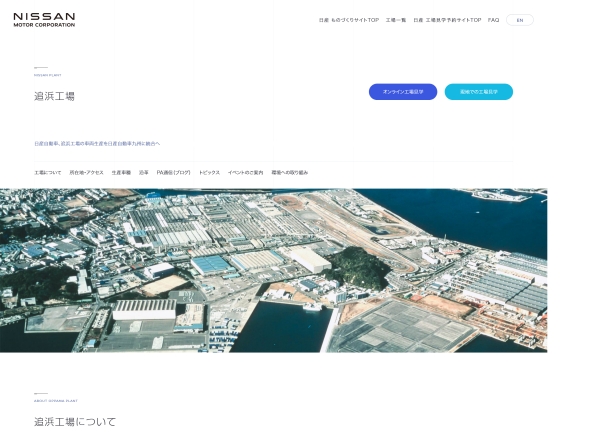Click the 追浜工場について section heading
590x443 pixels.
tap(75, 422)
